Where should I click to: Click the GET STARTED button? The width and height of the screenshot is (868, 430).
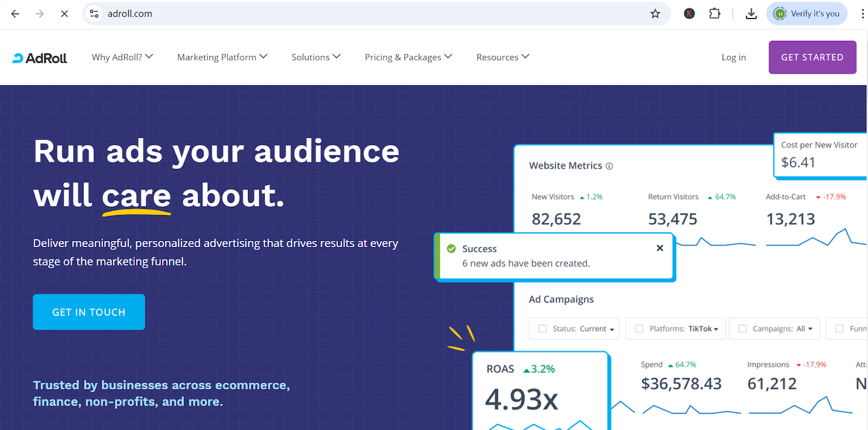pos(812,57)
